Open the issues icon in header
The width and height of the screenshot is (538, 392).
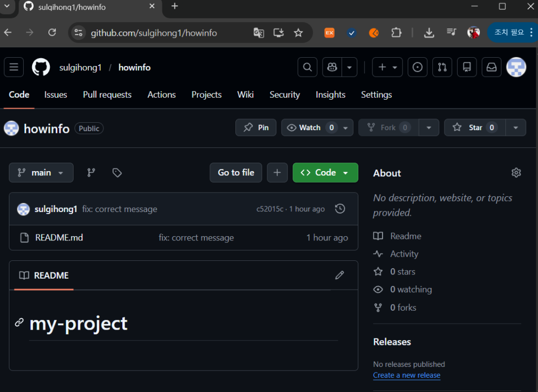[x=418, y=67]
